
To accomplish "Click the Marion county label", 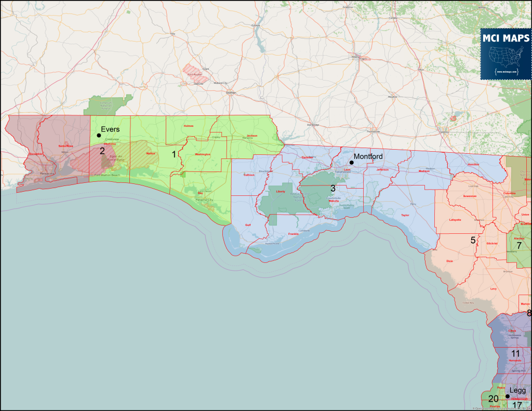I will [x=525, y=304].
